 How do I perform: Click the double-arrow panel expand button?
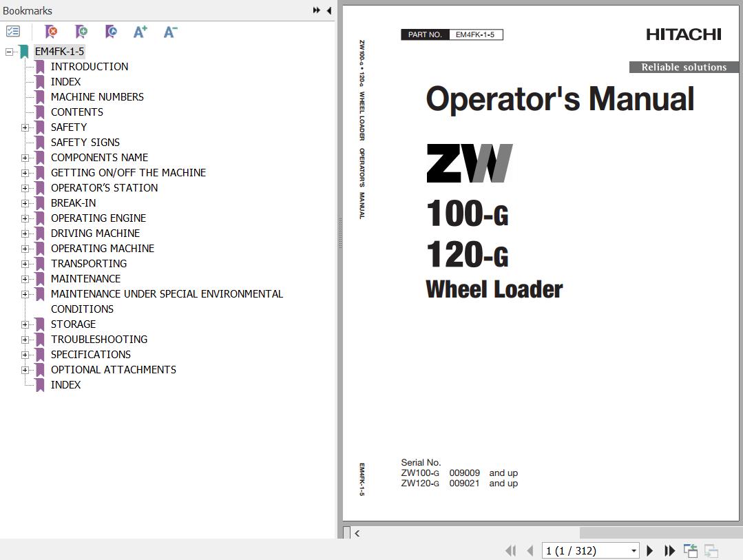pos(316,10)
